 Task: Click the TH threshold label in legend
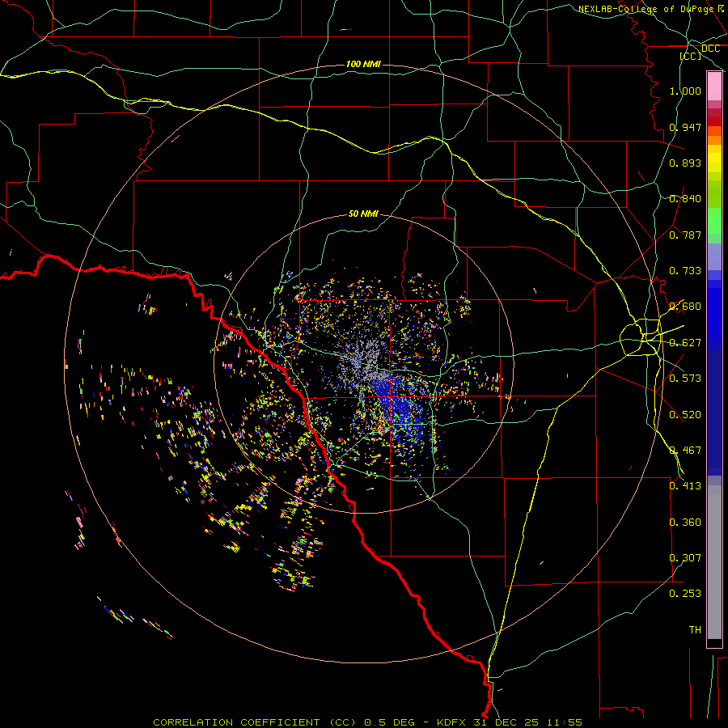(x=695, y=630)
